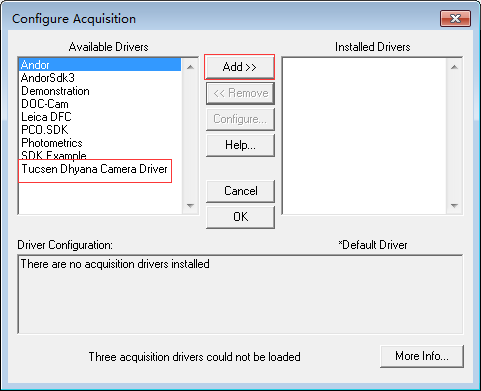481x391 pixels.
Task: Close the Configure Acquisition dialog
Action: click(455, 18)
